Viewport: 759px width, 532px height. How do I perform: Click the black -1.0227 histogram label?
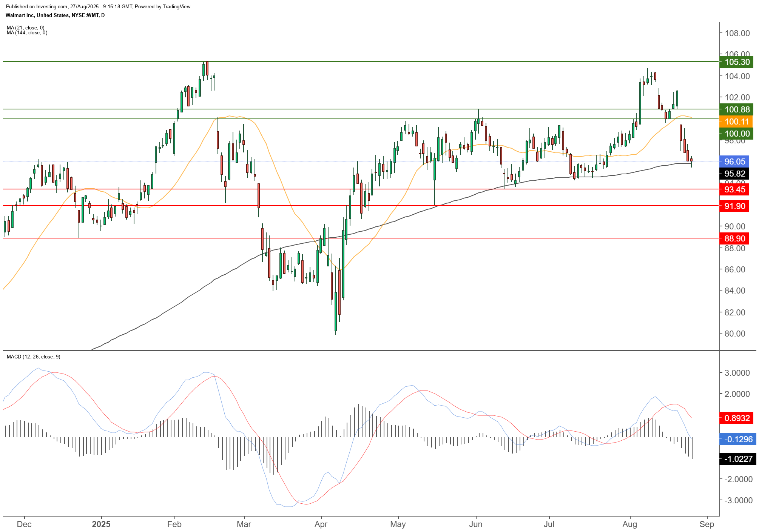coord(738,459)
